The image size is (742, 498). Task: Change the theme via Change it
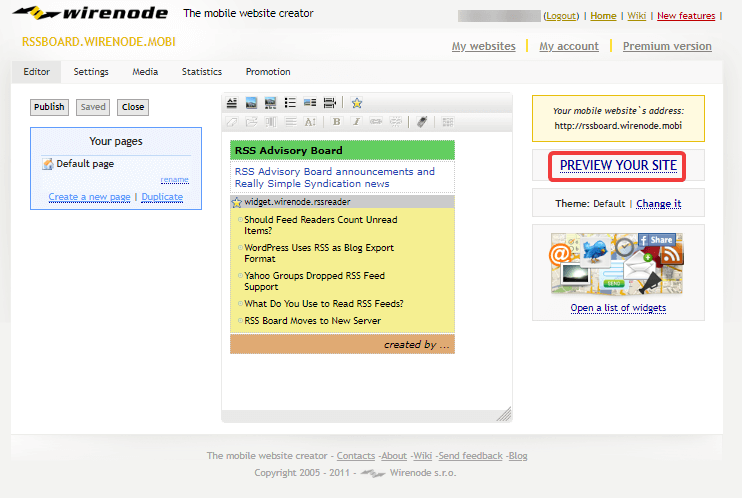[x=659, y=204]
